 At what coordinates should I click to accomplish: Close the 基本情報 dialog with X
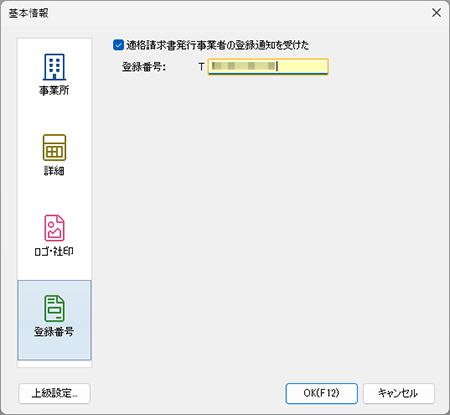(x=436, y=13)
